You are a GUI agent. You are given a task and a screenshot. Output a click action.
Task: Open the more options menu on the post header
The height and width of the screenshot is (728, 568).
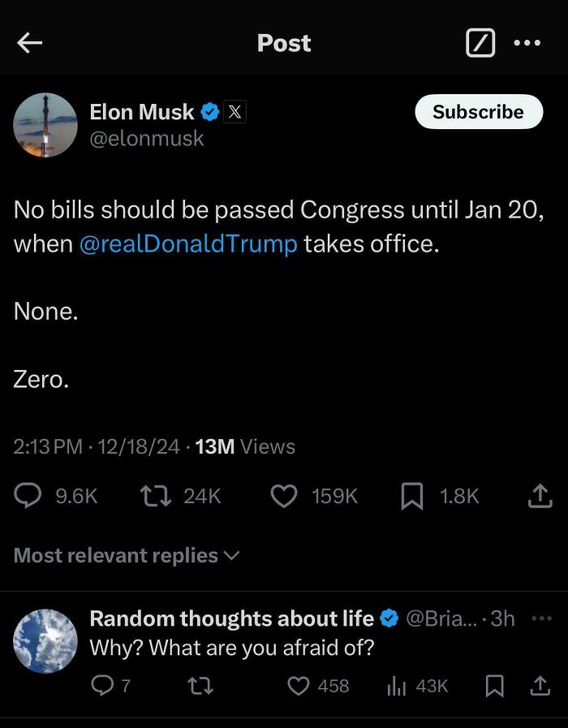[528, 43]
